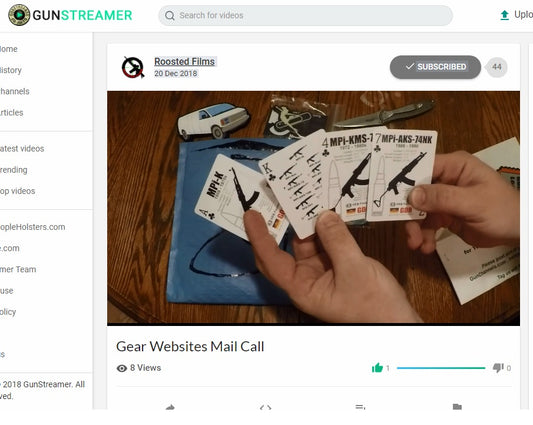Click the upload arrow icon
533x425 pixels.
pos(505,15)
